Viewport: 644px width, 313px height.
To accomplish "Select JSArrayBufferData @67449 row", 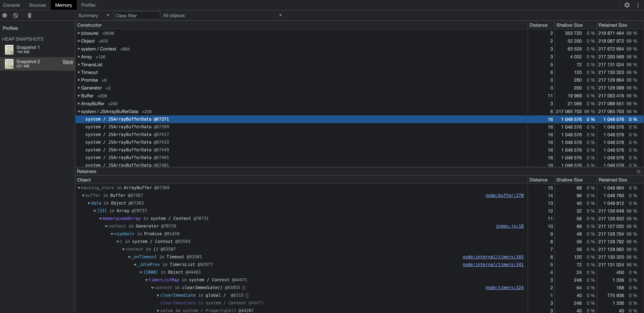I will (359, 150).
